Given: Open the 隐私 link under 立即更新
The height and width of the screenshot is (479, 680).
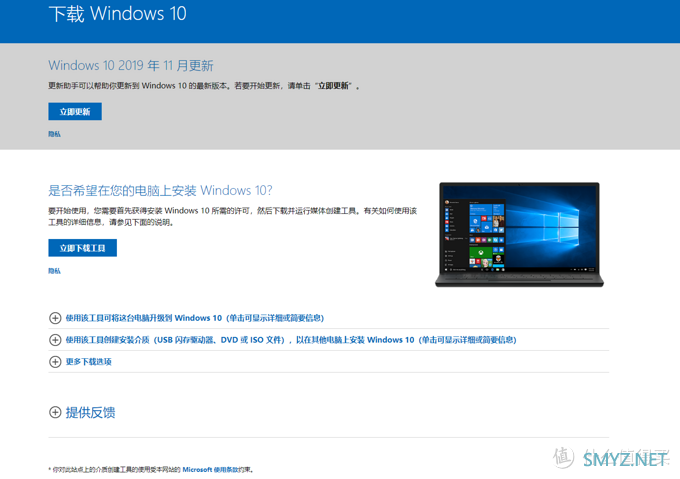Looking at the screenshot, I should [55, 134].
